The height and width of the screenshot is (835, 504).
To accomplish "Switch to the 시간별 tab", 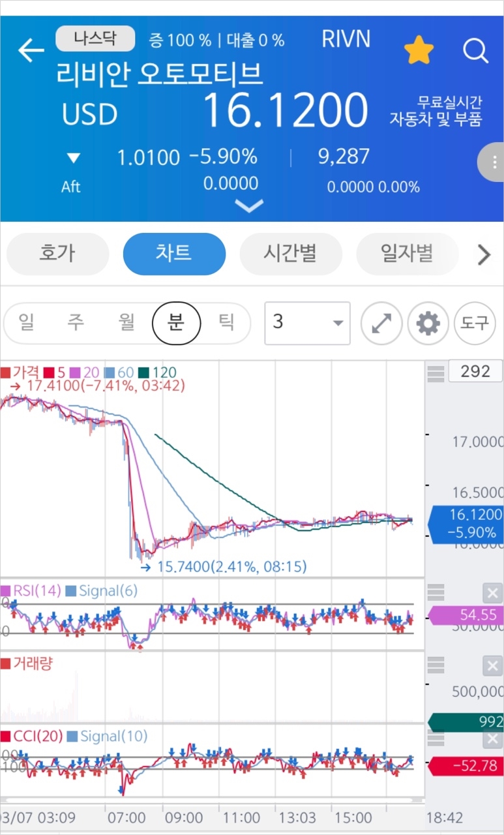I will pos(291,254).
